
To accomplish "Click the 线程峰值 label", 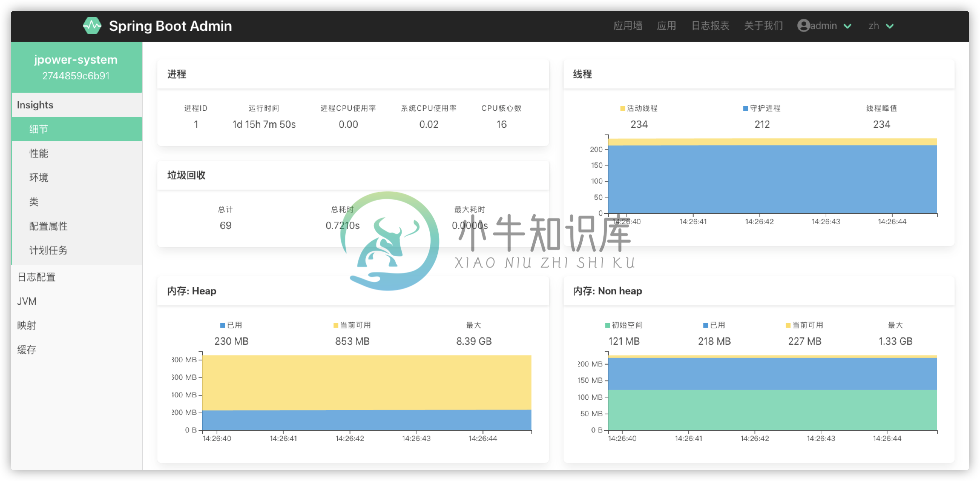I will click(x=881, y=108).
